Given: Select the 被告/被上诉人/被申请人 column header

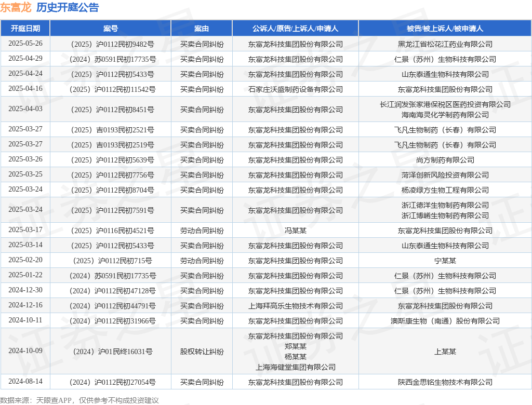Looking at the screenshot, I should (x=445, y=29).
